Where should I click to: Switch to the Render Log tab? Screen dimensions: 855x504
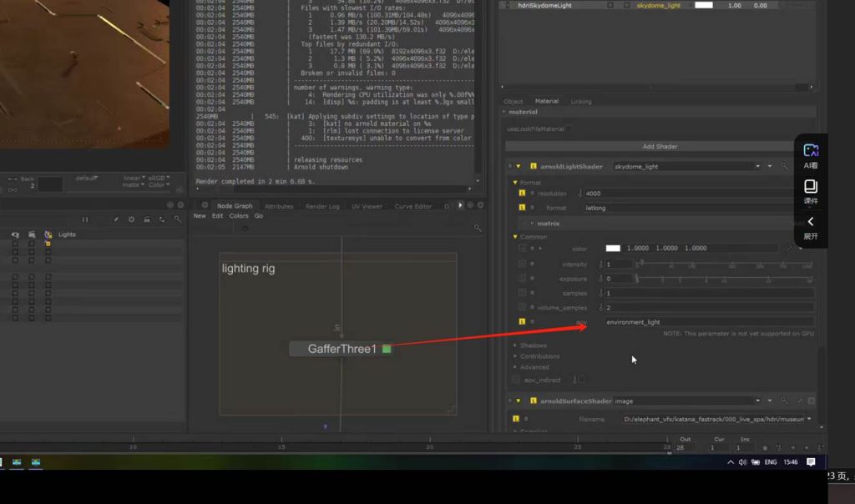tap(322, 206)
